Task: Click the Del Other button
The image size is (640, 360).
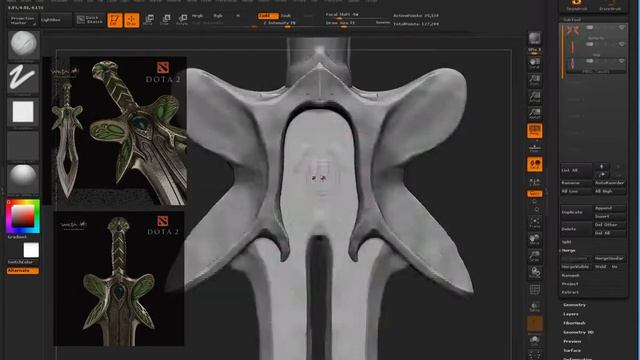Action: coord(609,225)
